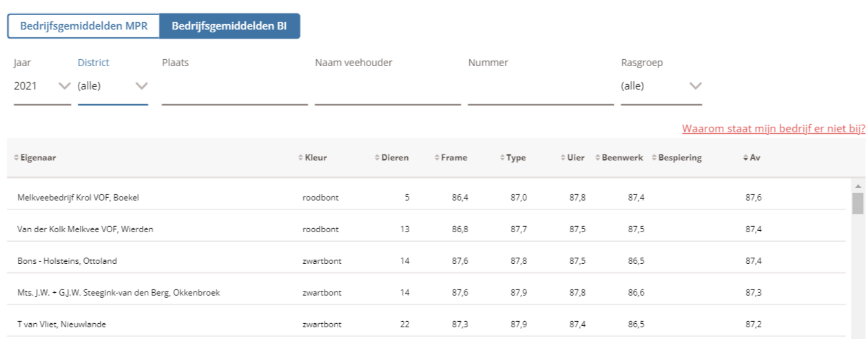Image resolution: width=868 pixels, height=339 pixels.
Task: Sort table by Eigenaar column
Action: pos(38,158)
